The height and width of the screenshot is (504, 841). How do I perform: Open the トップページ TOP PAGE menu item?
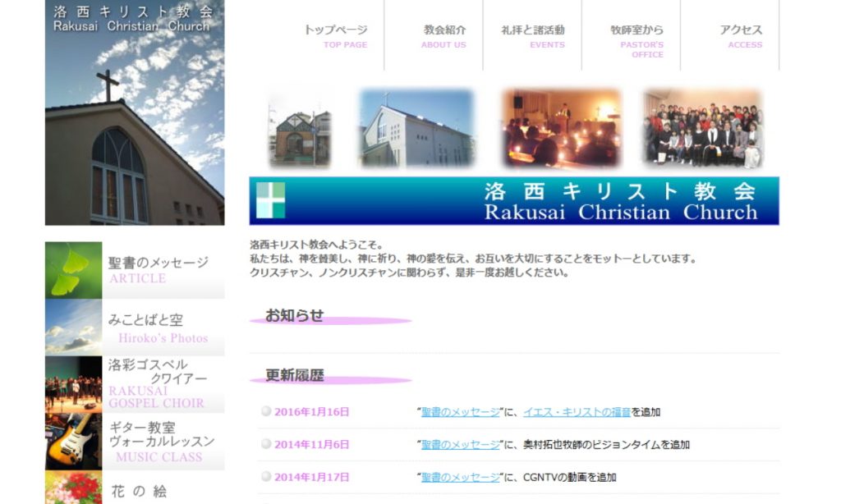[x=335, y=36]
